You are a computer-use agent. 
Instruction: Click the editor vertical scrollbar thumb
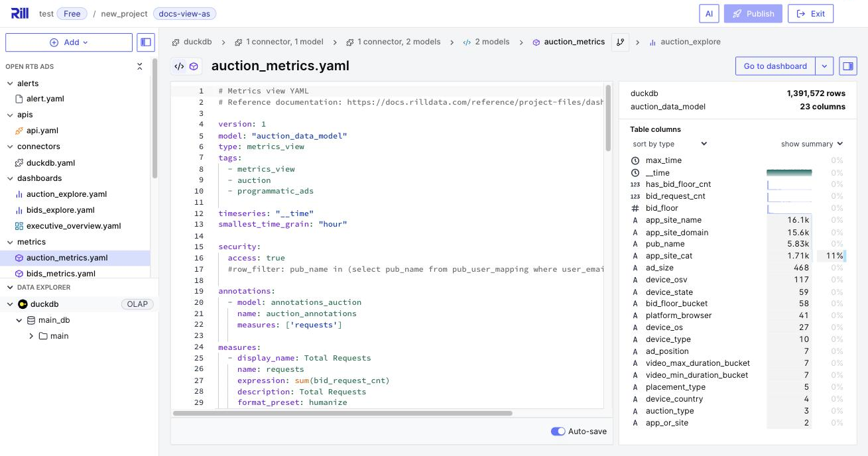coord(608,117)
